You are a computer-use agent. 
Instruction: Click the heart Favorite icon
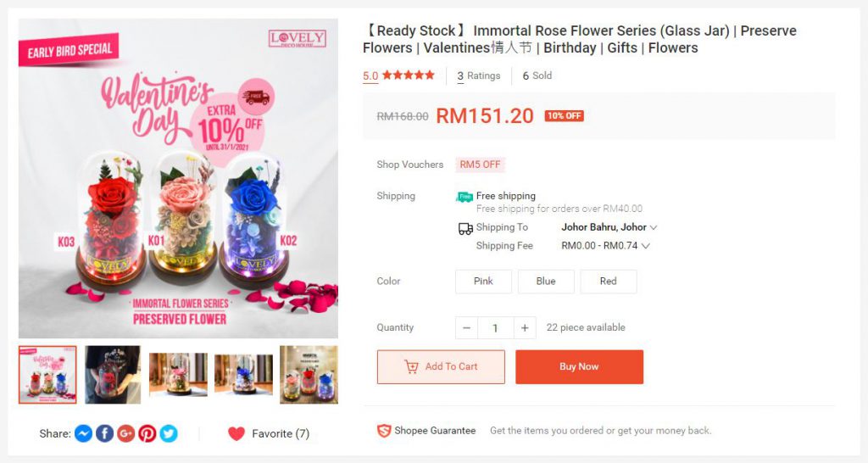236,433
